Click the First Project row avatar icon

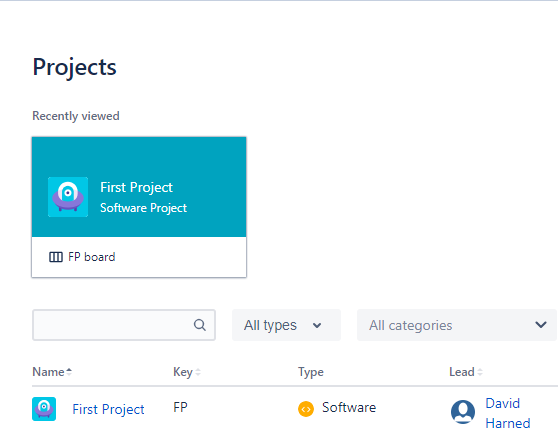tap(44, 409)
